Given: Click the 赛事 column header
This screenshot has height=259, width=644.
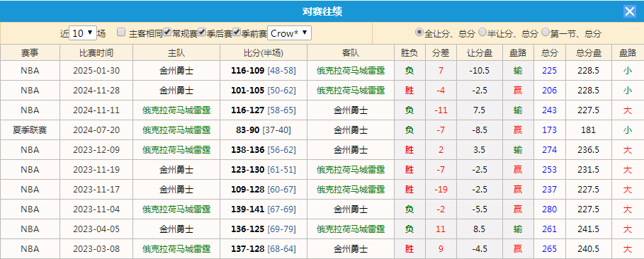Looking at the screenshot, I should (x=30, y=52).
